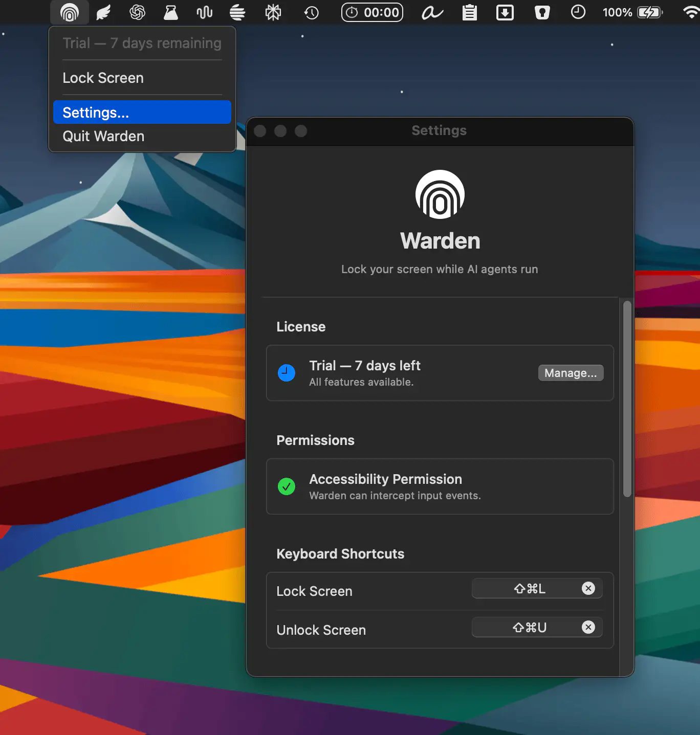Open the ChatGPT menu bar icon

click(x=137, y=12)
